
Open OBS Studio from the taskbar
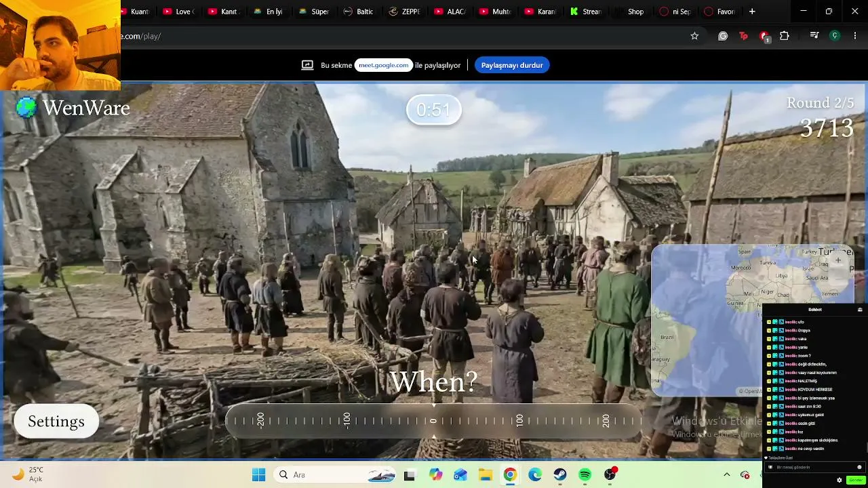click(610, 475)
